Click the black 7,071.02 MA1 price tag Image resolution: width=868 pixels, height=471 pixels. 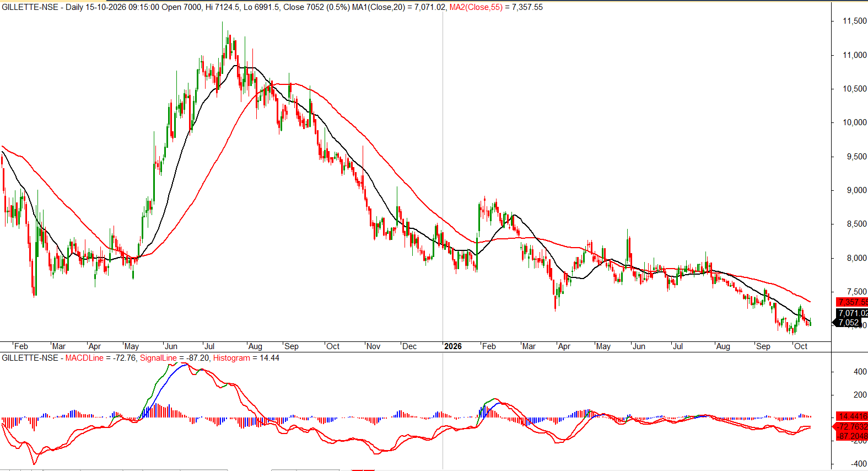[852, 313]
